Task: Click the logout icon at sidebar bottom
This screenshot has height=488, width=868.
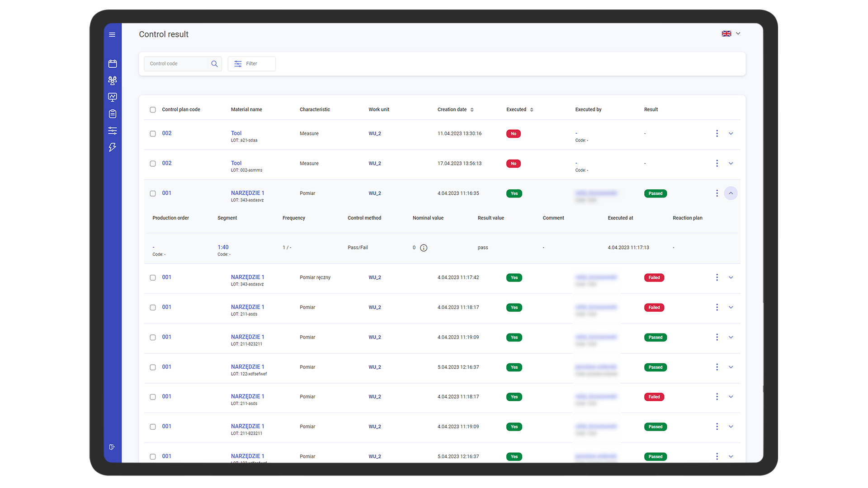Action: click(112, 447)
